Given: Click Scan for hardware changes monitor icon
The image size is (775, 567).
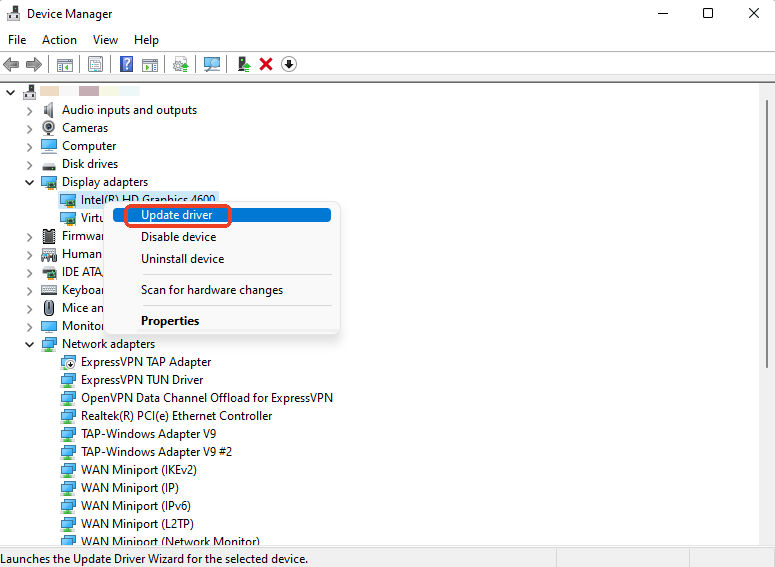Looking at the screenshot, I should coord(212,64).
